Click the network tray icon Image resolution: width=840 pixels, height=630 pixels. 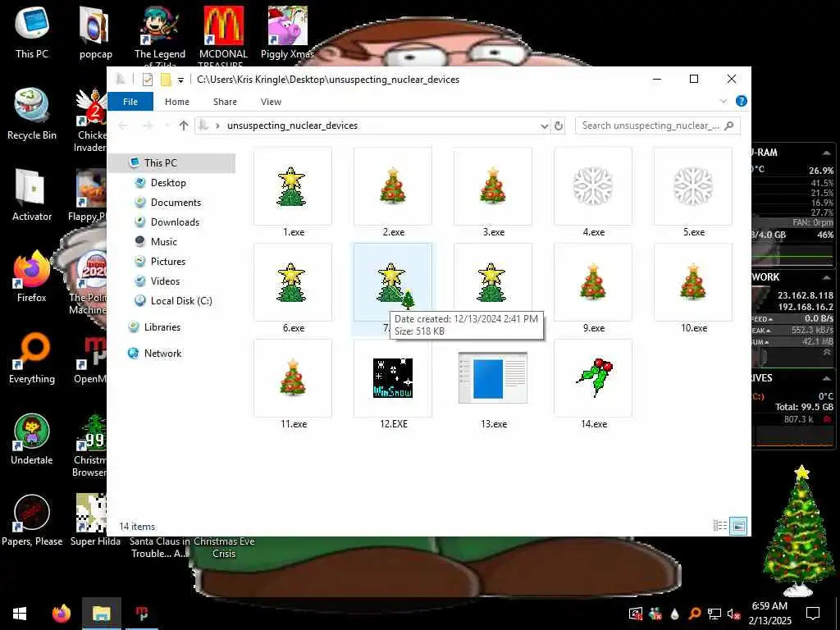tap(714, 614)
